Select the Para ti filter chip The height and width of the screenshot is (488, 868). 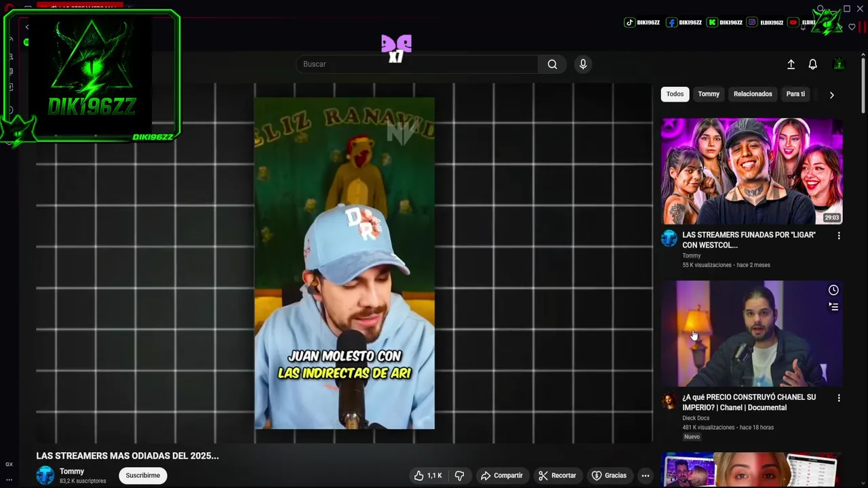pyautogui.click(x=795, y=94)
